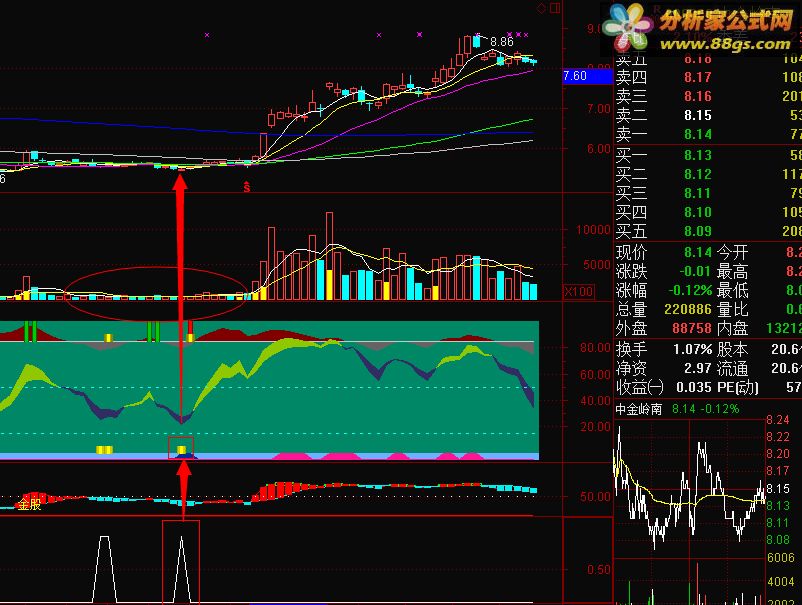802x605 pixels.
Task: Select the 买四 bid row label
Action: coord(631,212)
